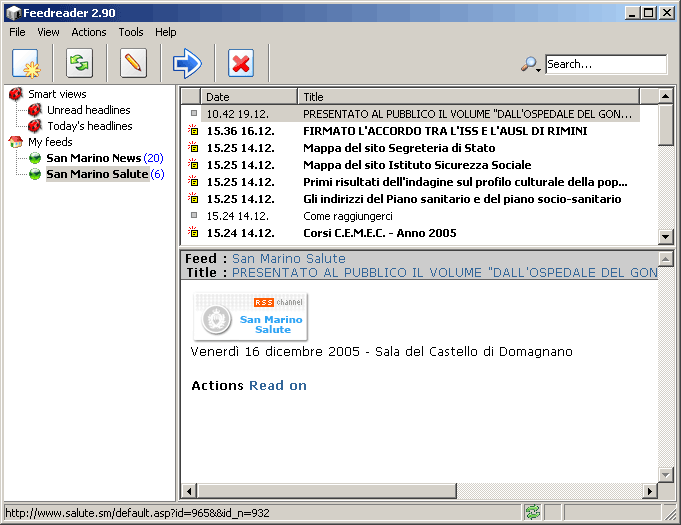Image resolution: width=681 pixels, height=525 pixels.
Task: Open the File menu
Action: [x=17, y=32]
